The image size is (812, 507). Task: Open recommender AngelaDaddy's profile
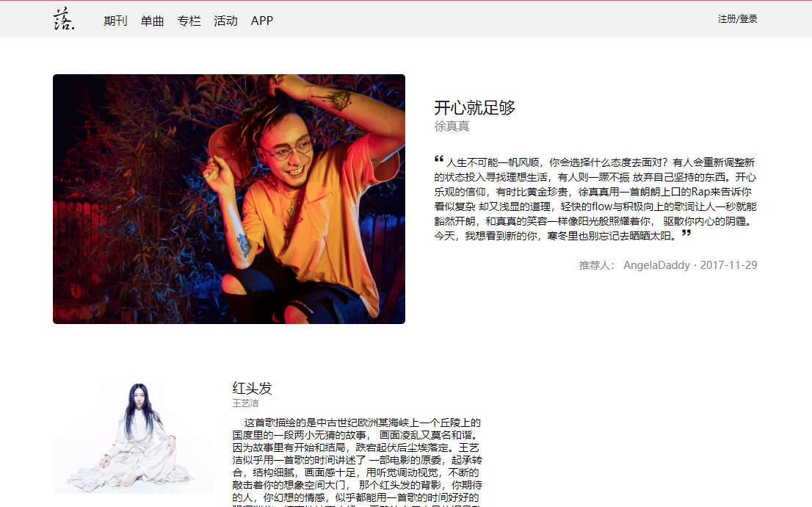tap(656, 265)
